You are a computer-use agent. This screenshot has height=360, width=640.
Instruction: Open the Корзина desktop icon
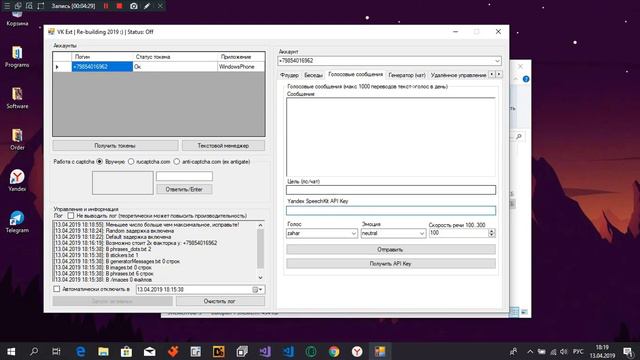point(17,18)
